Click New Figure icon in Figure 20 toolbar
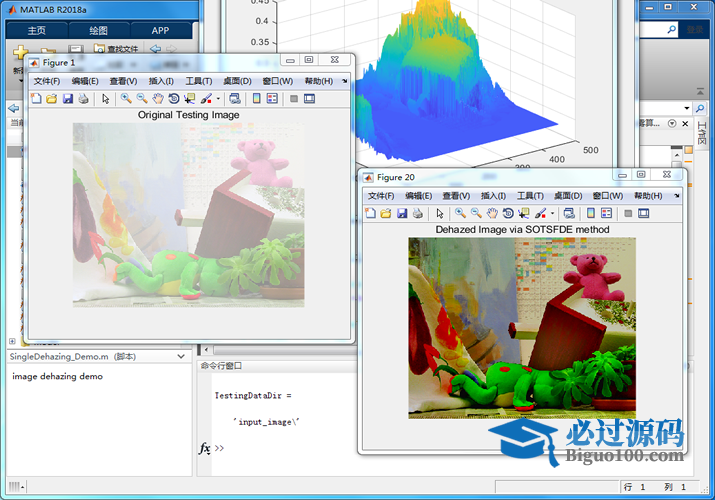This screenshot has height=500, width=715. [x=370, y=213]
